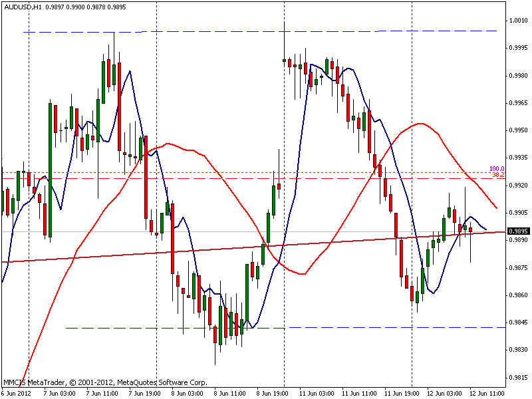Viewport: 532px width, 399px height.
Task: Click the AUDUSD,H1 chart title text
Action: 23,7
